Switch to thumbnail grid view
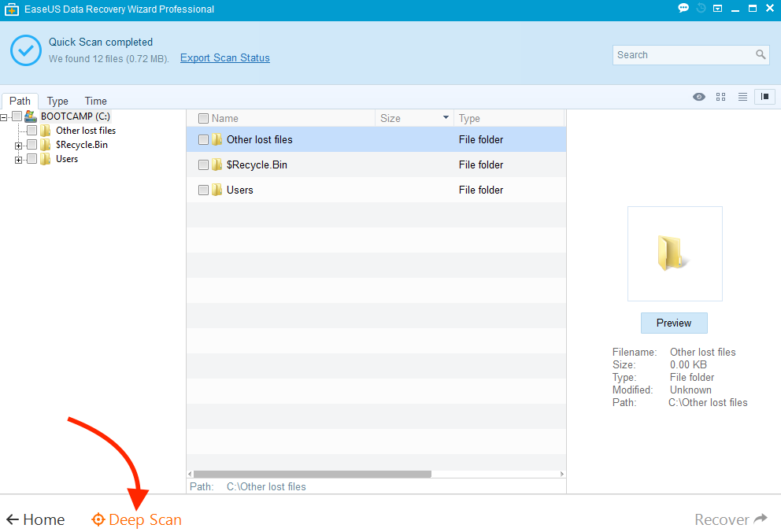 pos(720,97)
